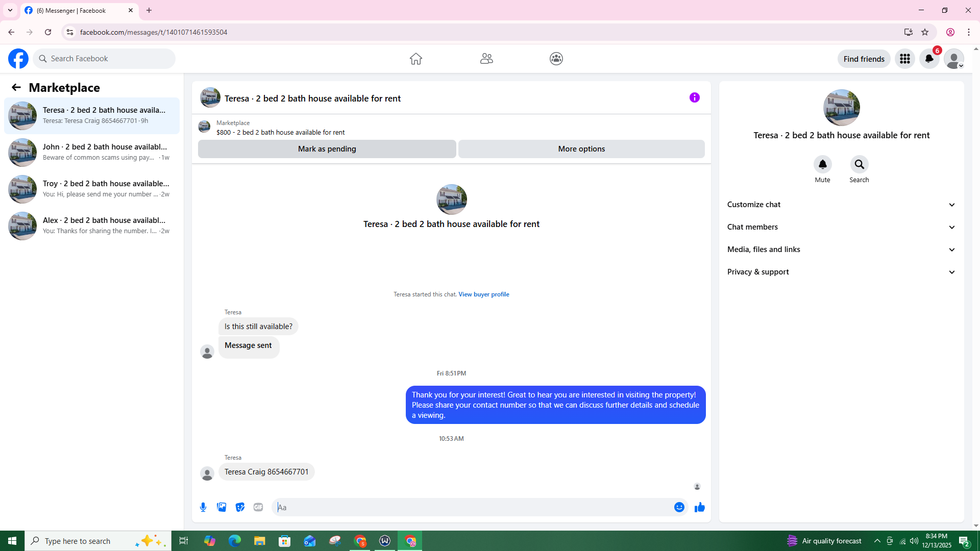Expand the Customize chat section
The image size is (980, 551).
pos(841,205)
